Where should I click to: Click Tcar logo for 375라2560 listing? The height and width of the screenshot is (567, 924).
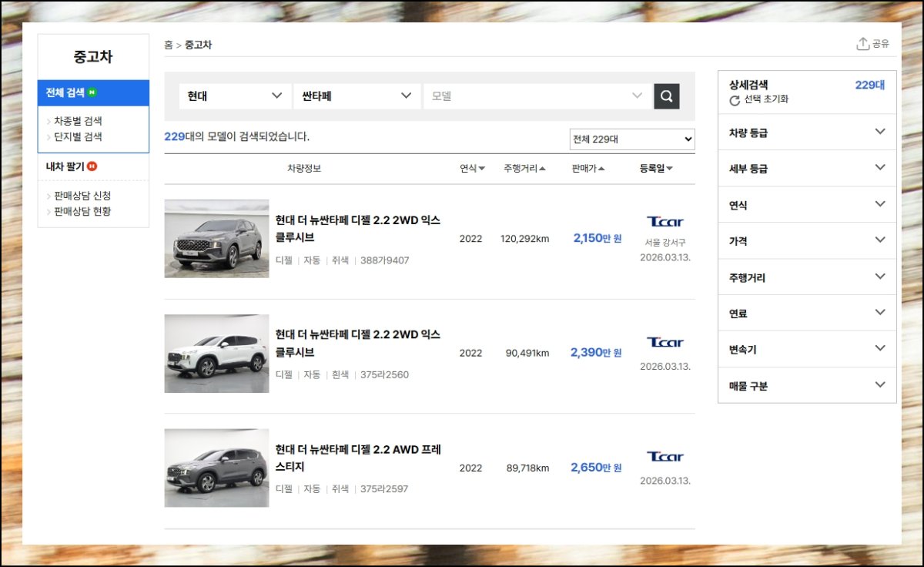[665, 343]
